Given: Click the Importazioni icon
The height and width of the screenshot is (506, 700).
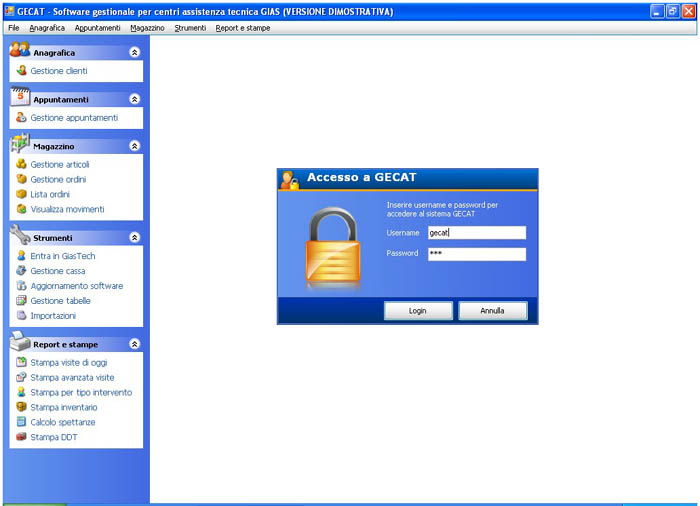Looking at the screenshot, I should [21, 315].
